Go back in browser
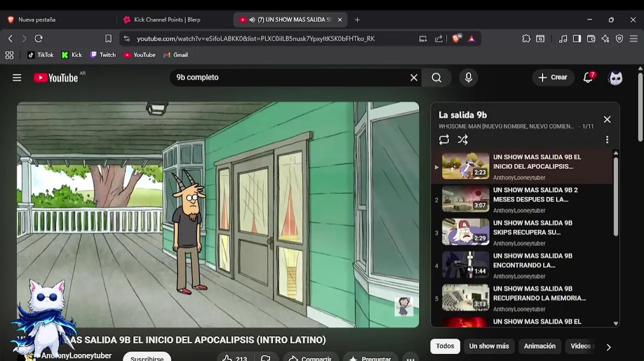This screenshot has height=361, width=644. 11,39
